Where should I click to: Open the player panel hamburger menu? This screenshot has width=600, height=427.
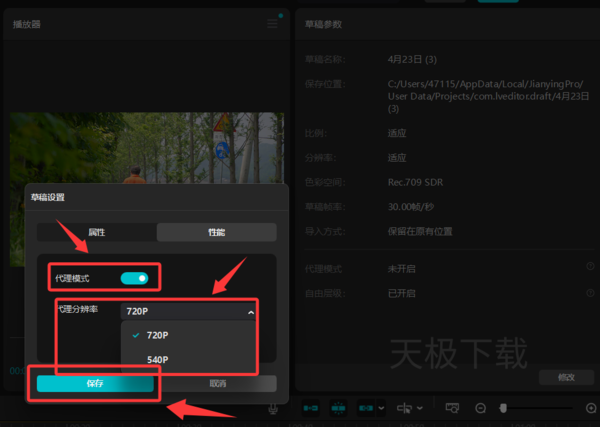point(272,24)
